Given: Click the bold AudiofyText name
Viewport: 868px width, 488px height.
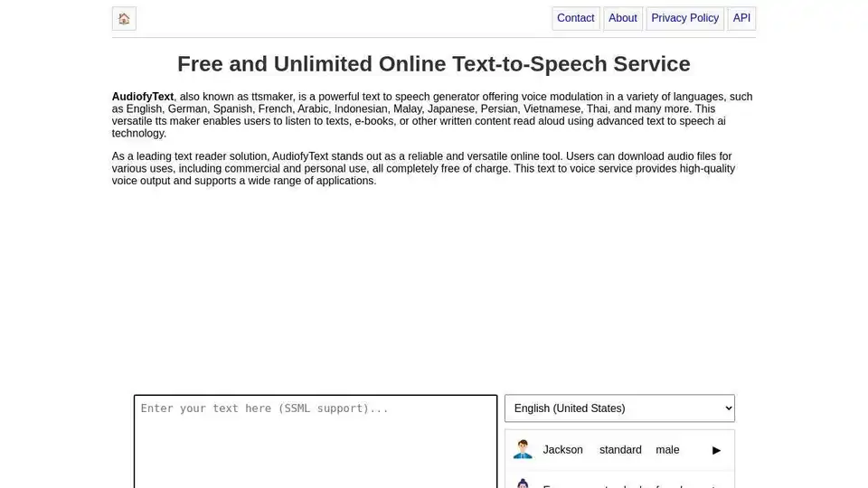Looking at the screenshot, I should pyautogui.click(x=143, y=97).
